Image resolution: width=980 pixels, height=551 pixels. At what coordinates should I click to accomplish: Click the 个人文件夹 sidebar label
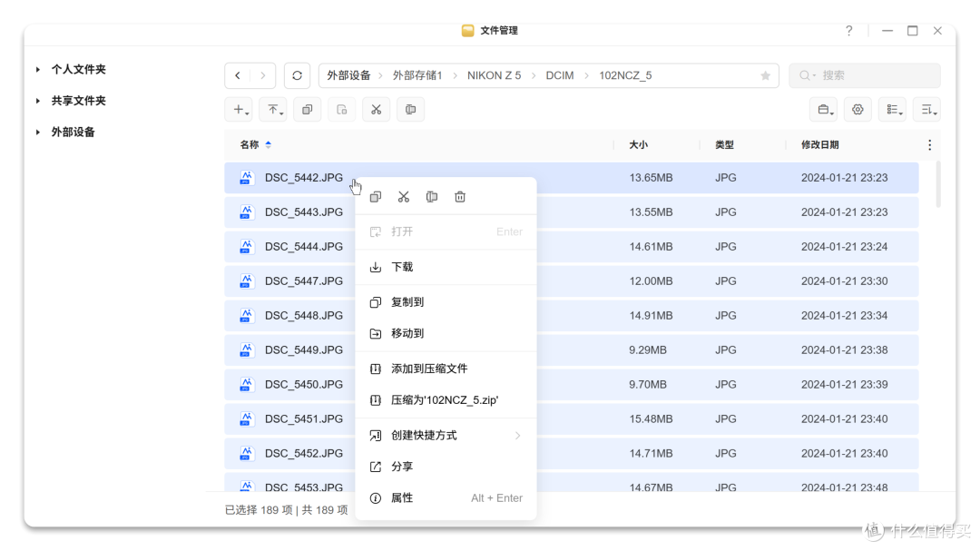coord(79,69)
